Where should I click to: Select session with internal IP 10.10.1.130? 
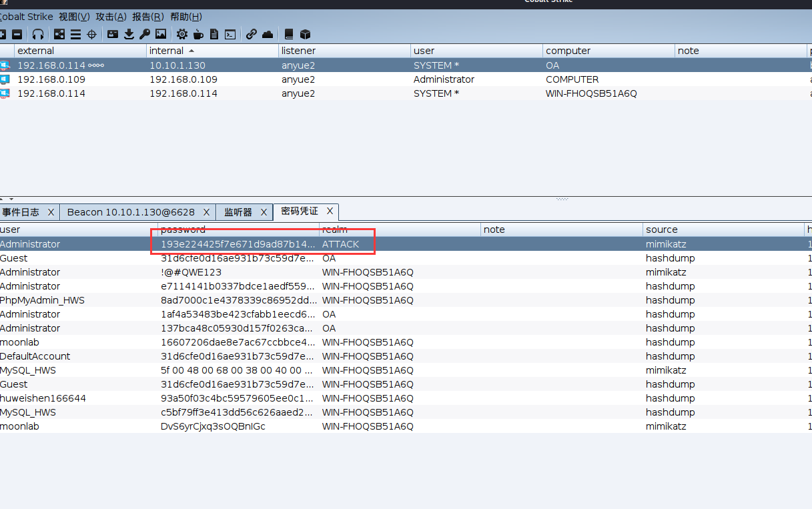pyautogui.click(x=406, y=65)
